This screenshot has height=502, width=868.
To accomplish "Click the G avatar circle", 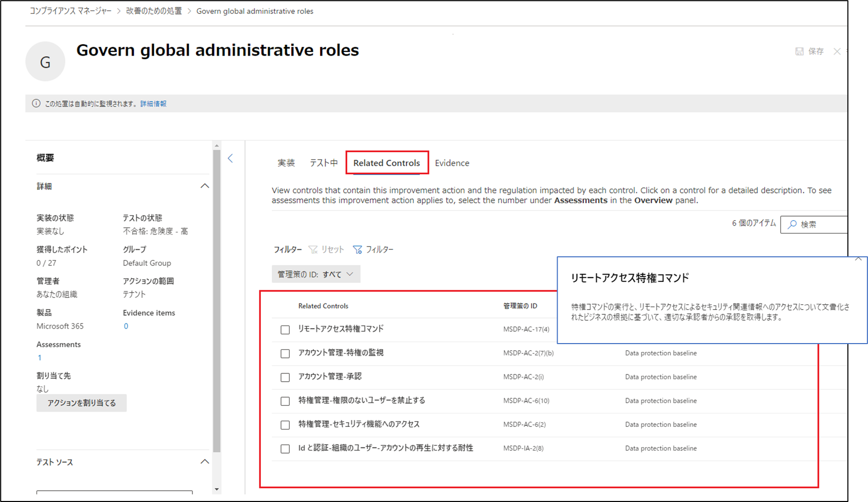I will (x=45, y=62).
